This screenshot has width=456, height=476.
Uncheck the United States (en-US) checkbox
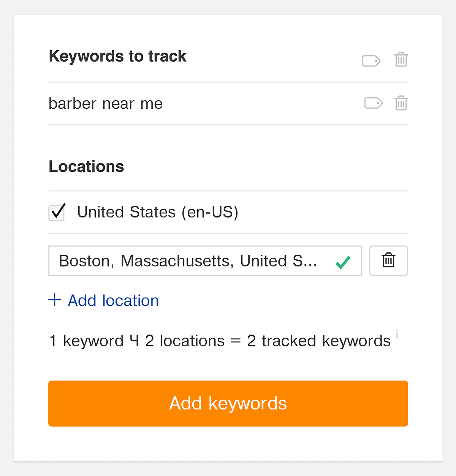(x=57, y=213)
